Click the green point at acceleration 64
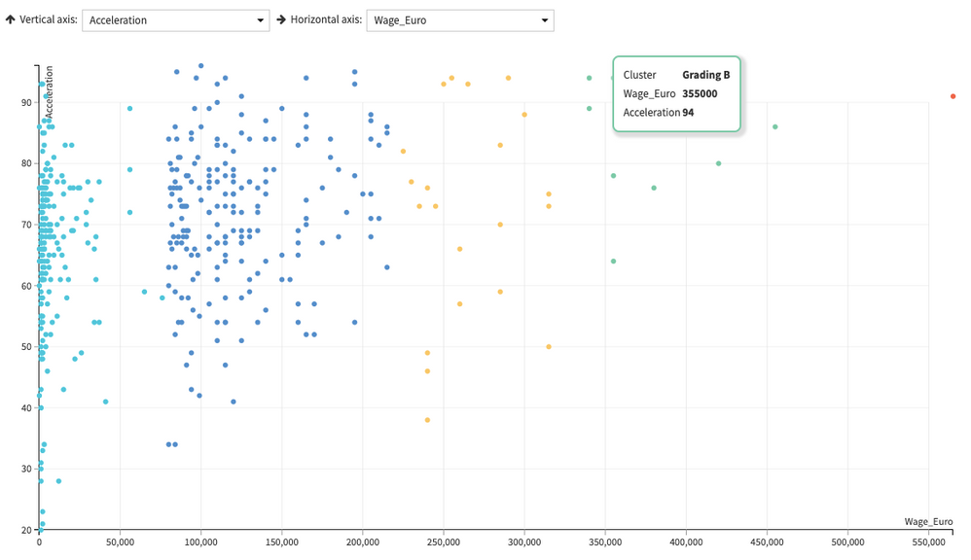The image size is (971, 560). (x=613, y=261)
